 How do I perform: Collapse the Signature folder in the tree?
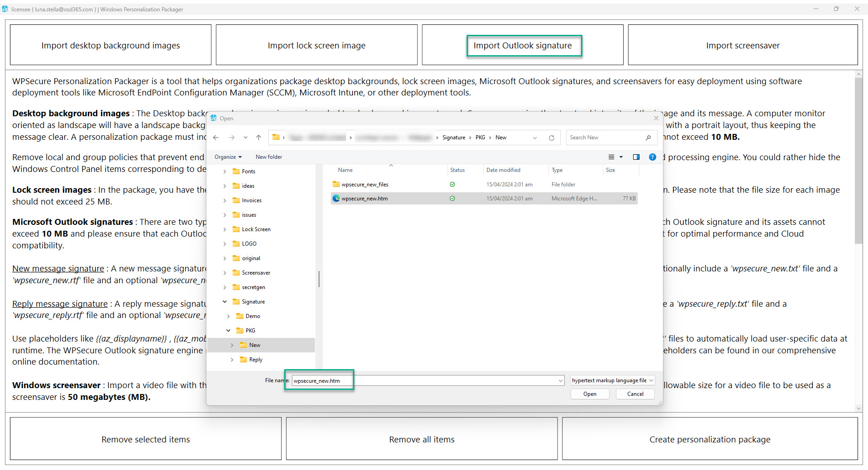[x=224, y=301]
